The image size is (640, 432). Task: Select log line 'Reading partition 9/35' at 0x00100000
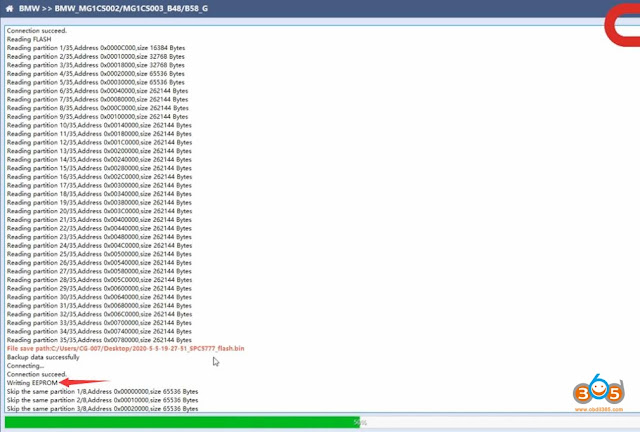click(x=98, y=116)
